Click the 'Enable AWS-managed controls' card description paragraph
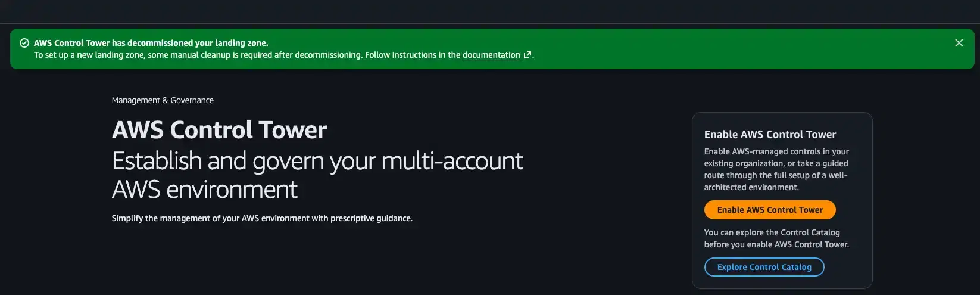Viewport: 980px width, 295px height. coord(776,169)
